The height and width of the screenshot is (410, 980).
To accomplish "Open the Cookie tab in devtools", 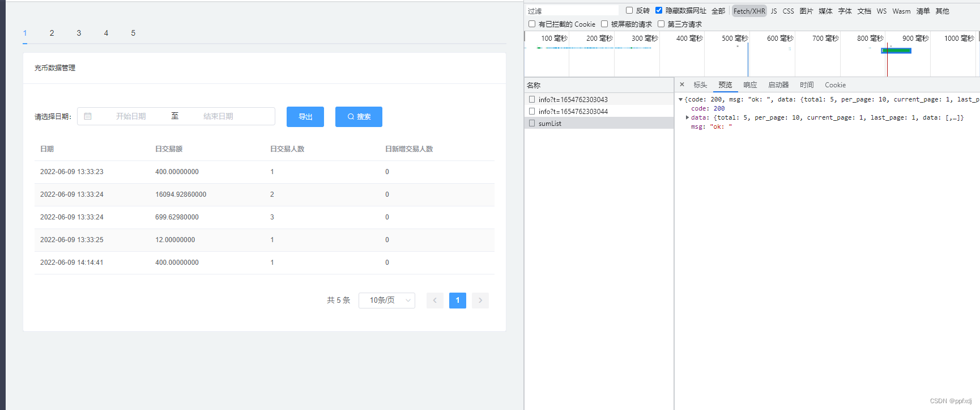I will coord(836,84).
